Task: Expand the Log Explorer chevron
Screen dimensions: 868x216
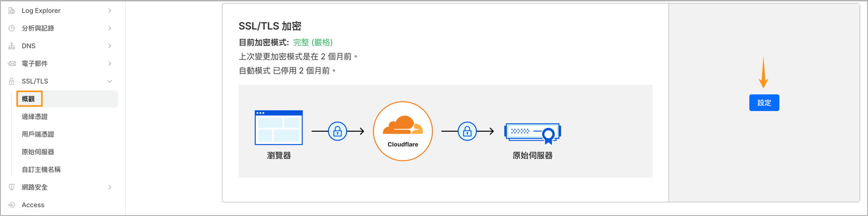Action: pyautogui.click(x=110, y=10)
